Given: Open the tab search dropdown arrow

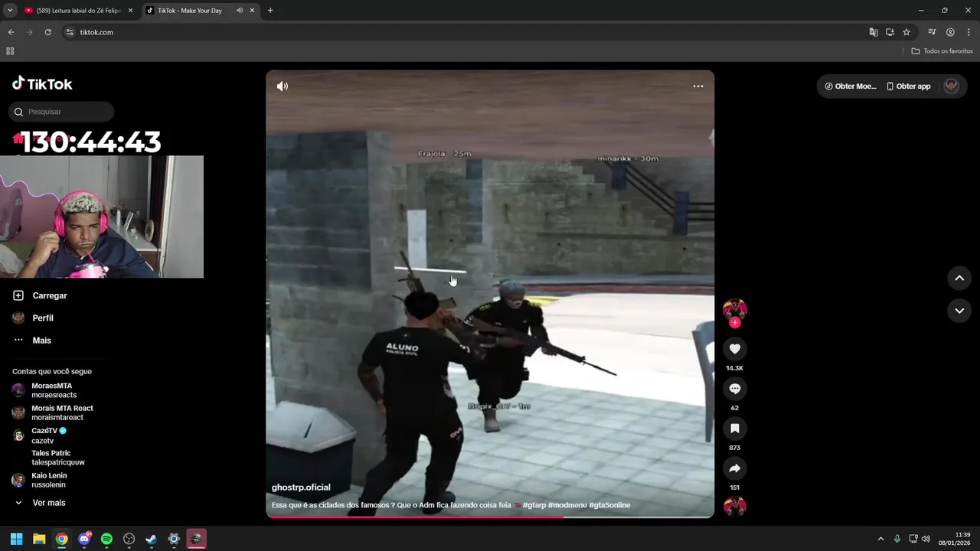Looking at the screenshot, I should [x=9, y=11].
